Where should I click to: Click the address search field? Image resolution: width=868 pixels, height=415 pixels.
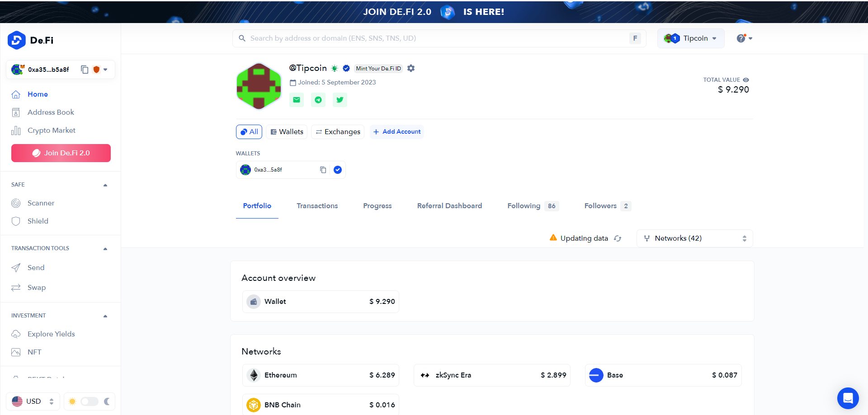(x=439, y=38)
